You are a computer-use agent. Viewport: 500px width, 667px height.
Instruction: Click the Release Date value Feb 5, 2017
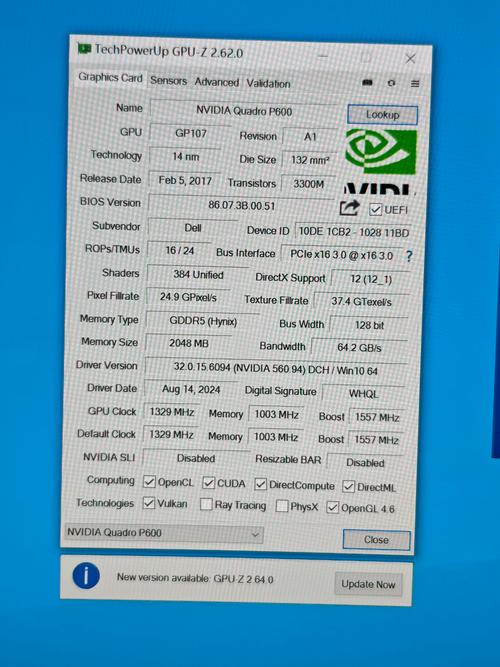click(x=185, y=180)
